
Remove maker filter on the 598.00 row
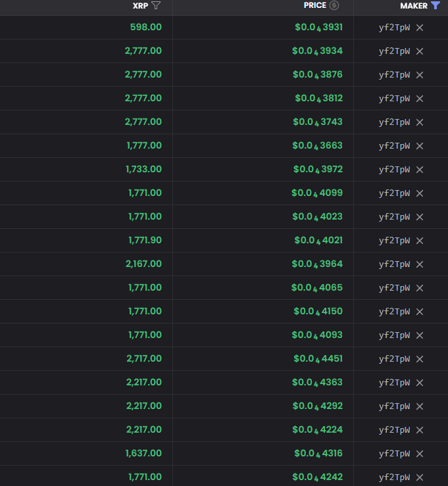[420, 28]
